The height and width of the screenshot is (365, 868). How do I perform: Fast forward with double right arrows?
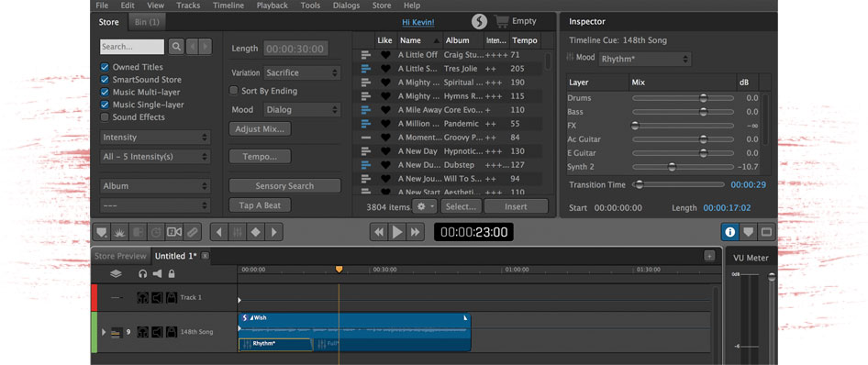point(415,232)
